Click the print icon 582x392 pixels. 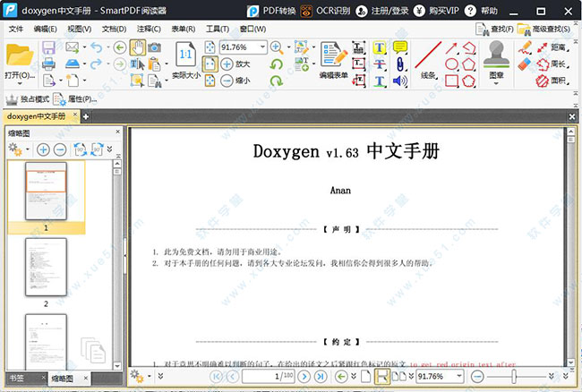(48, 64)
